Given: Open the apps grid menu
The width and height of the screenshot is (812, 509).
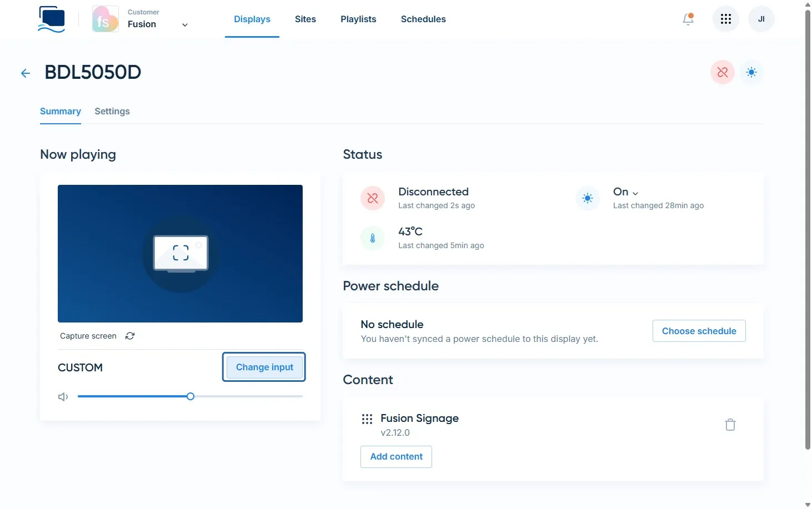Looking at the screenshot, I should (725, 19).
